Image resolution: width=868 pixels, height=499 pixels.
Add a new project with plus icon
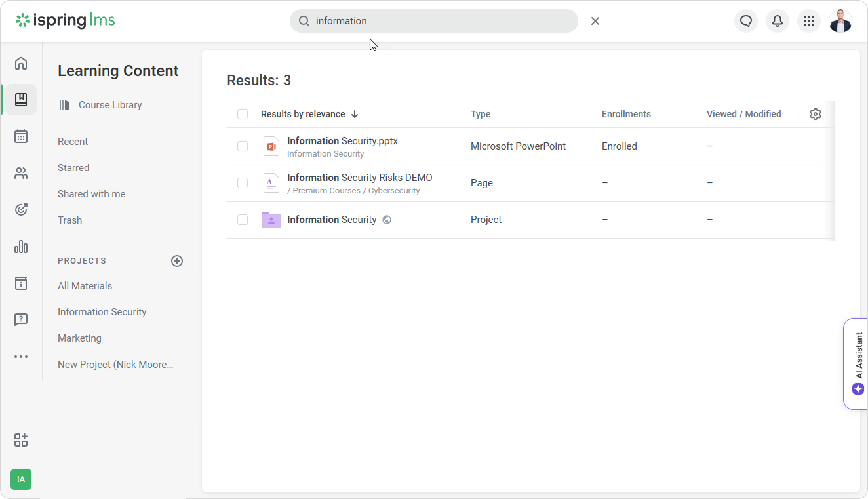[177, 261]
